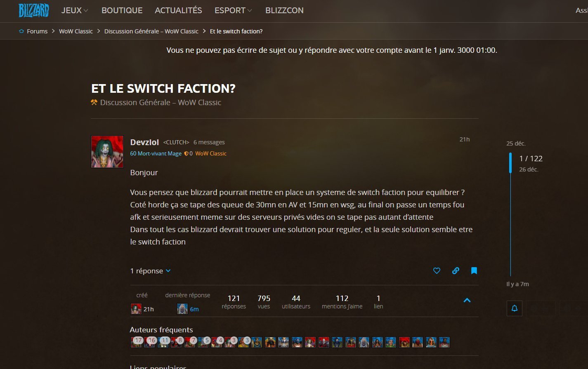Viewport: 588px width, 369px height.
Task: Open 60 Mort-vivant Mage character link
Action: pyautogui.click(x=156, y=153)
